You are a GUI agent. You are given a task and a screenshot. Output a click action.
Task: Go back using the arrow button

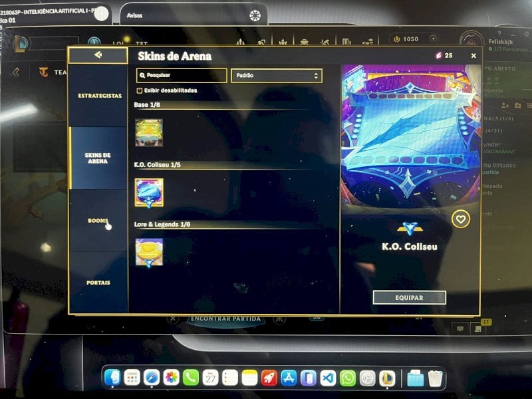98,55
